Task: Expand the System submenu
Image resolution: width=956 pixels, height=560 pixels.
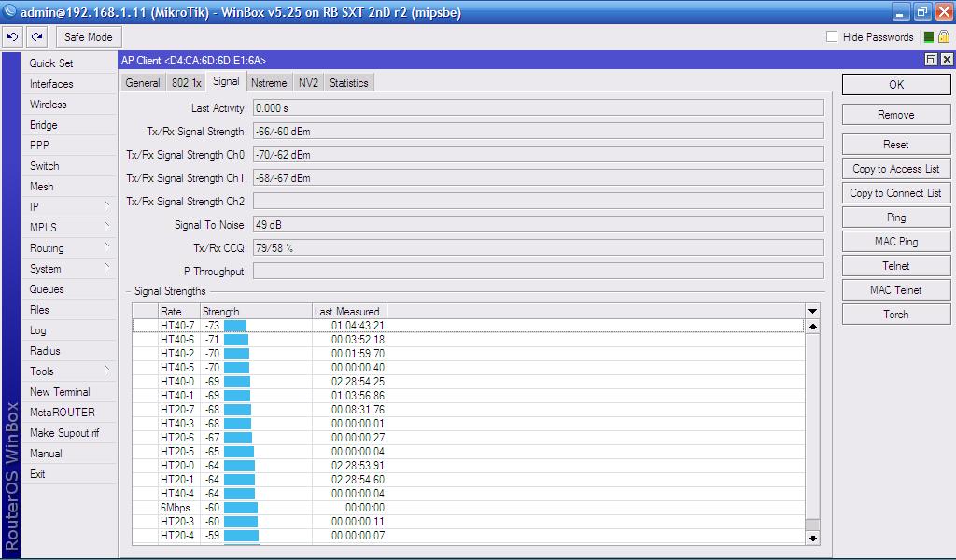Action: 106,268
